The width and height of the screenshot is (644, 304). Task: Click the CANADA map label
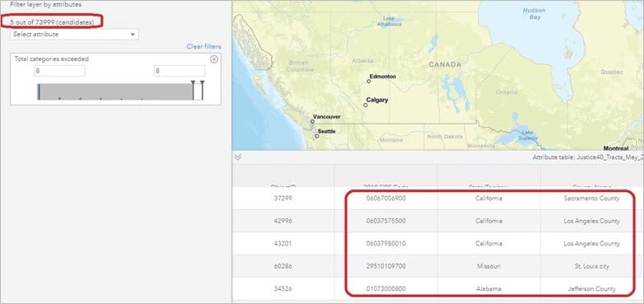pyautogui.click(x=446, y=64)
